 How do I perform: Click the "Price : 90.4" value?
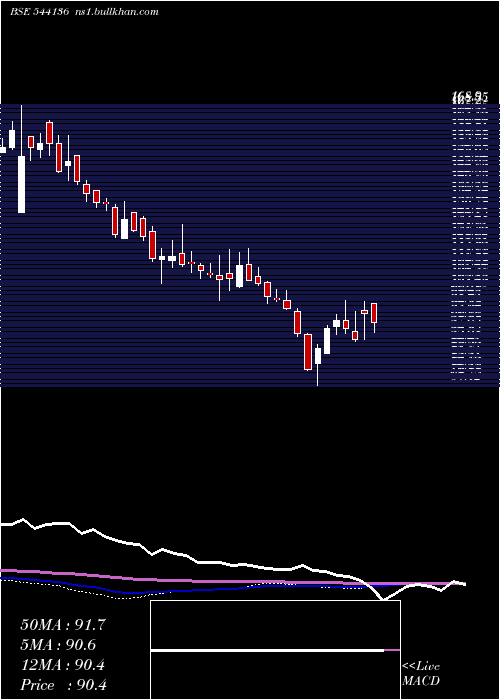pos(63,685)
